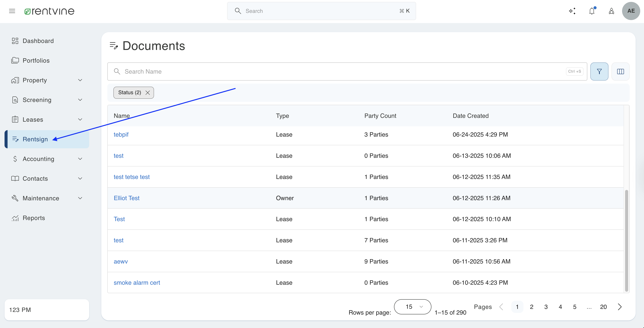
Task: Open the notifications bell
Action: click(x=592, y=11)
